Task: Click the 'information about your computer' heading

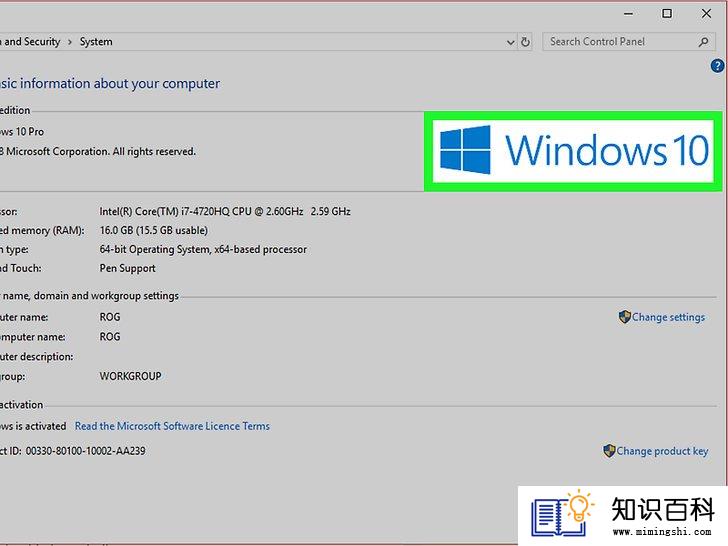Action: coord(120,84)
